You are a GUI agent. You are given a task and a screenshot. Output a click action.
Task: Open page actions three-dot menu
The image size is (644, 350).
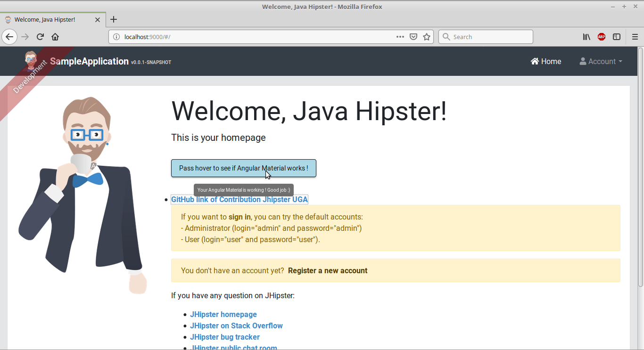pyautogui.click(x=400, y=37)
